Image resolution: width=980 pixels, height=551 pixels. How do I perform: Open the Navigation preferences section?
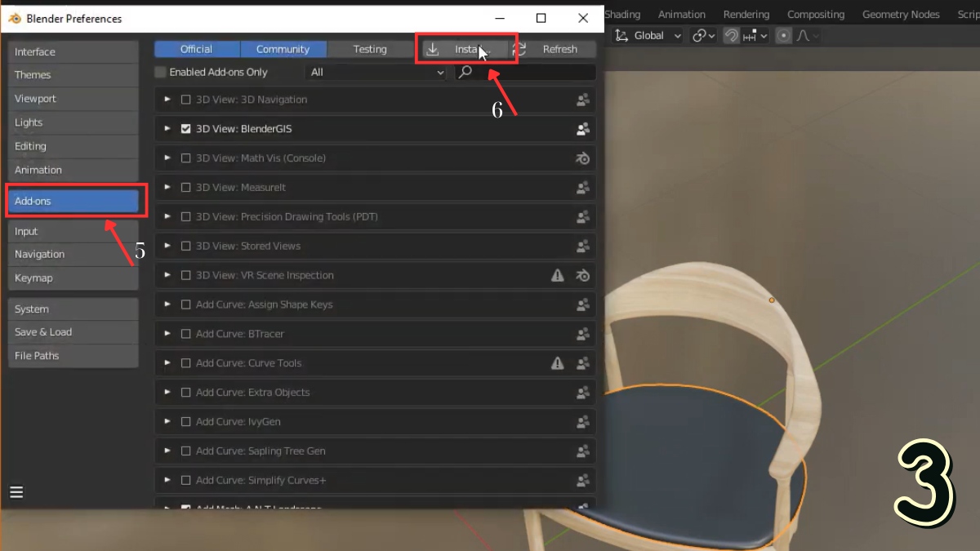click(x=73, y=254)
